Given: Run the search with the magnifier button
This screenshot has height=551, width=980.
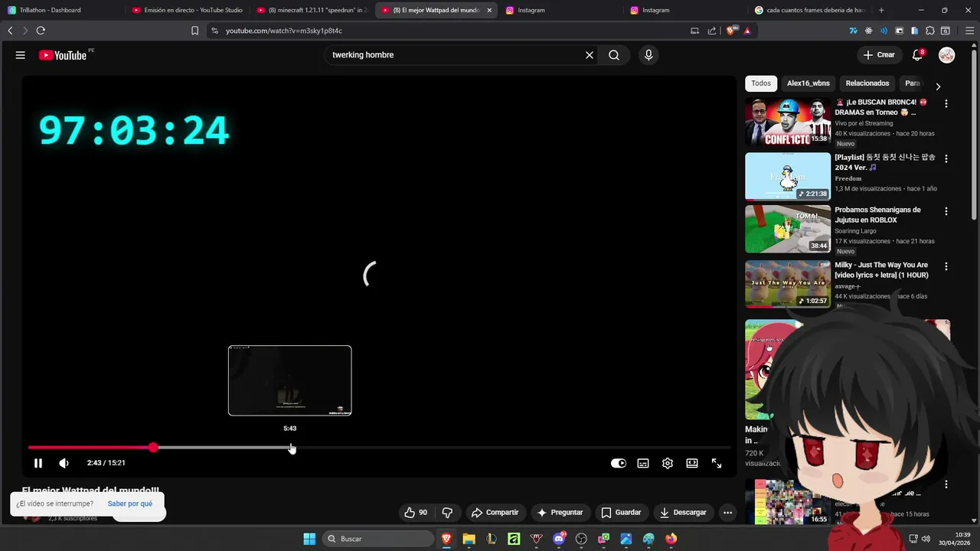Looking at the screenshot, I should click(614, 55).
